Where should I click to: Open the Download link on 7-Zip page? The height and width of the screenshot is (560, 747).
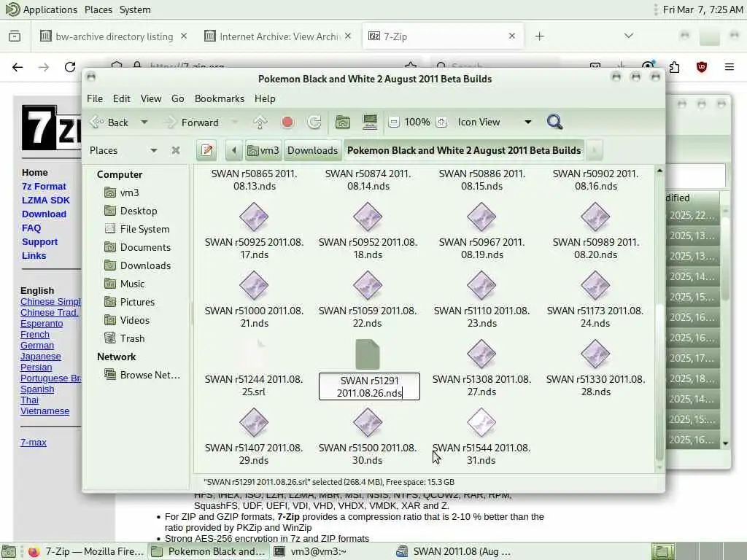(44, 214)
